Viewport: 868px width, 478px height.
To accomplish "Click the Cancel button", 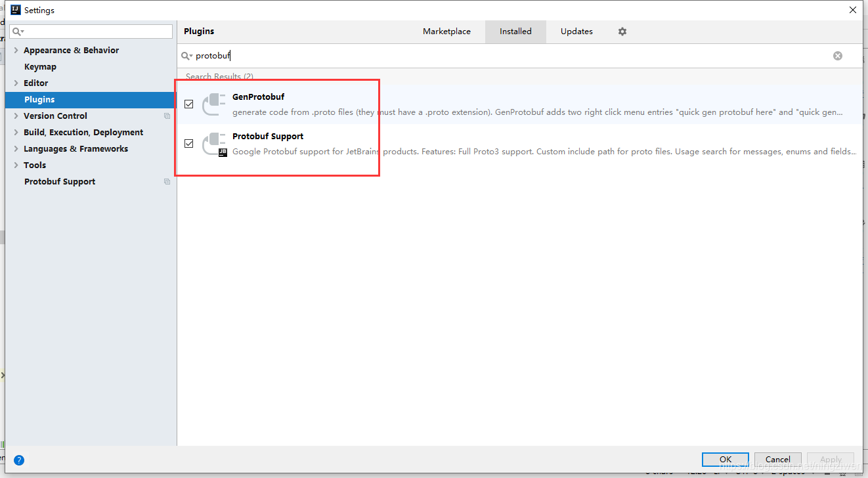I will (x=778, y=460).
